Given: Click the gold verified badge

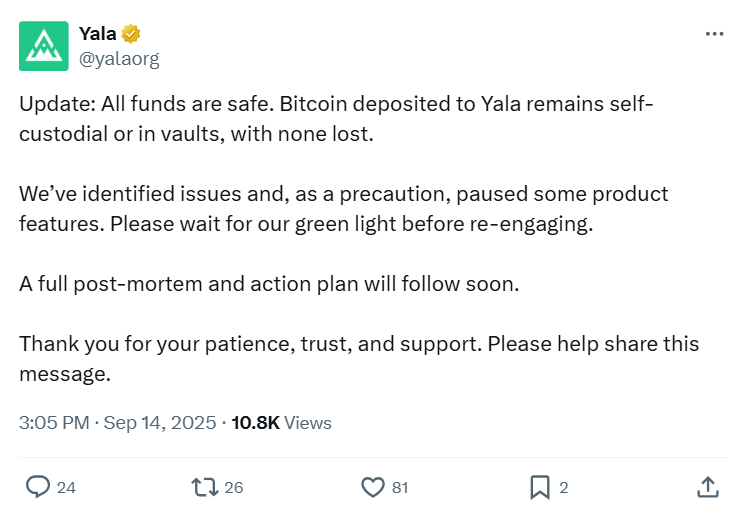Looking at the screenshot, I should click(x=131, y=34).
